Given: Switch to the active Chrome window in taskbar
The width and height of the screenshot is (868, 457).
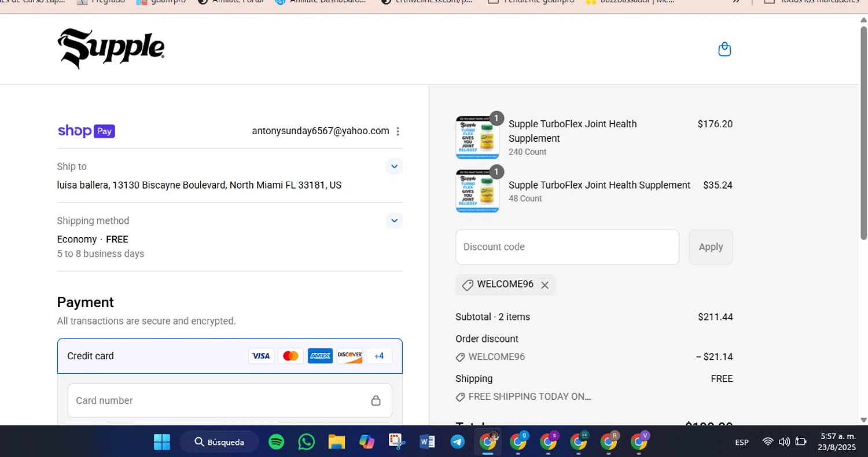Looking at the screenshot, I should [488, 442].
